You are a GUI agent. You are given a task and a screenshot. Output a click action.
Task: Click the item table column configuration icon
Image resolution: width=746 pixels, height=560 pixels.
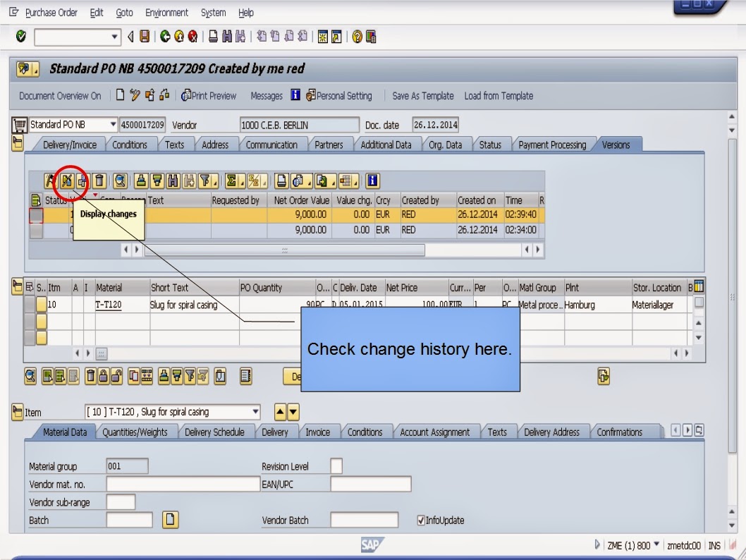coord(699,287)
